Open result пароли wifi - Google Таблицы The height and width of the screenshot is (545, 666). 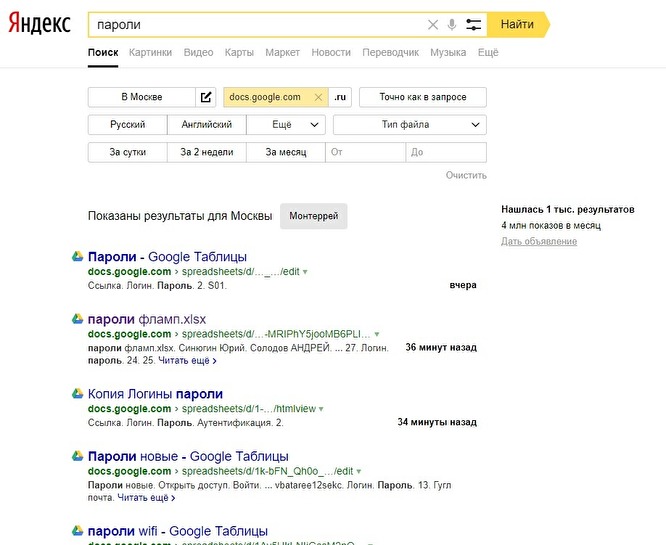point(178,531)
